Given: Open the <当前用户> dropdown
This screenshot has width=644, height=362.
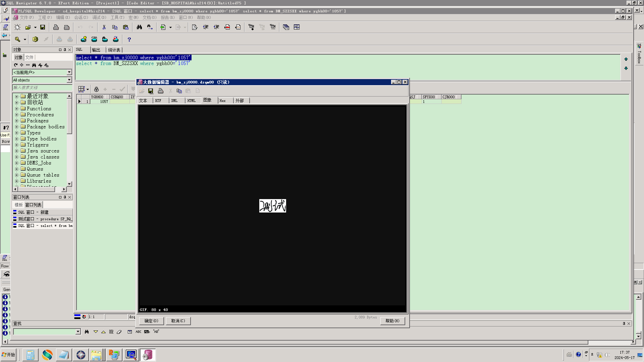Looking at the screenshot, I should [69, 72].
